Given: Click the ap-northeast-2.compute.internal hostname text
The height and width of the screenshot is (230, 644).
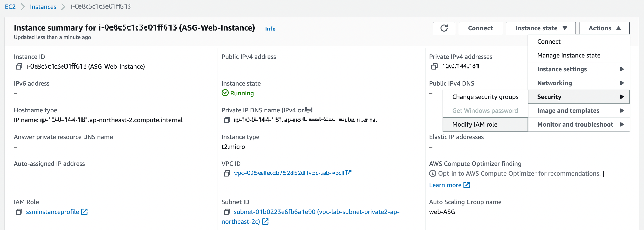Looking at the screenshot, I should click(136, 120).
